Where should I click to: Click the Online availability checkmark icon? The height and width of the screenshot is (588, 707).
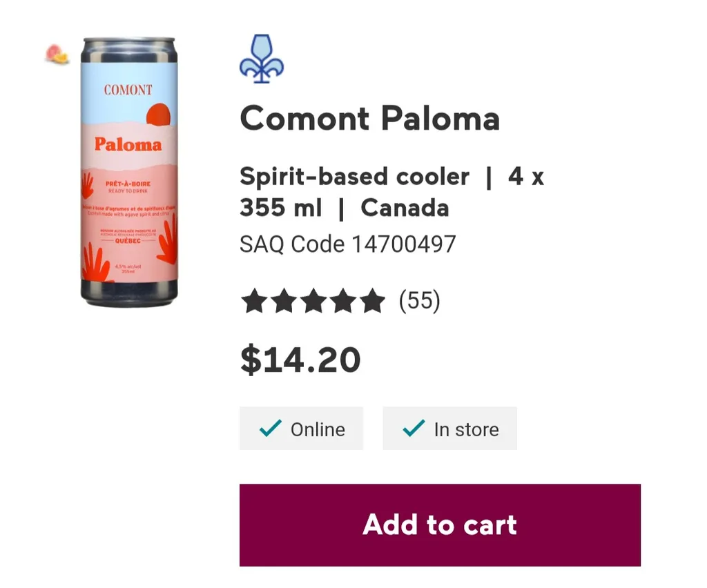pos(269,428)
